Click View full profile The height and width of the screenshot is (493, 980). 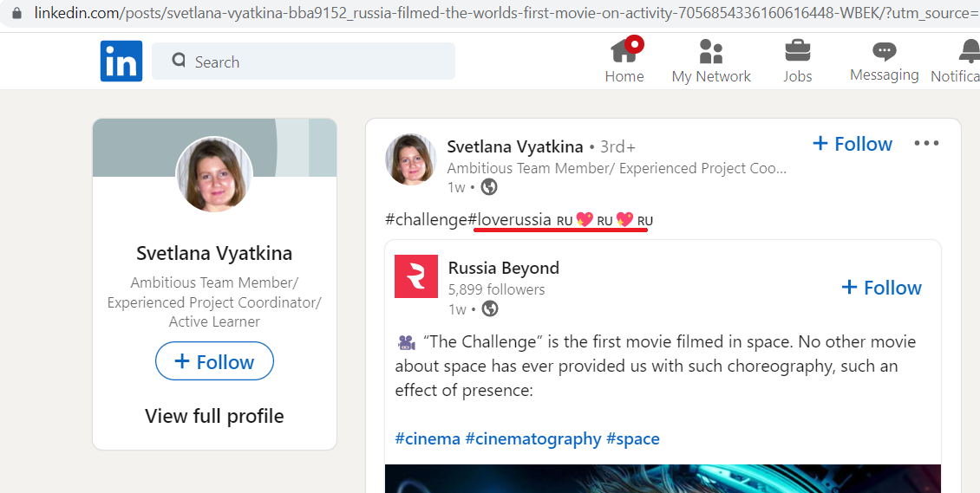pos(214,416)
